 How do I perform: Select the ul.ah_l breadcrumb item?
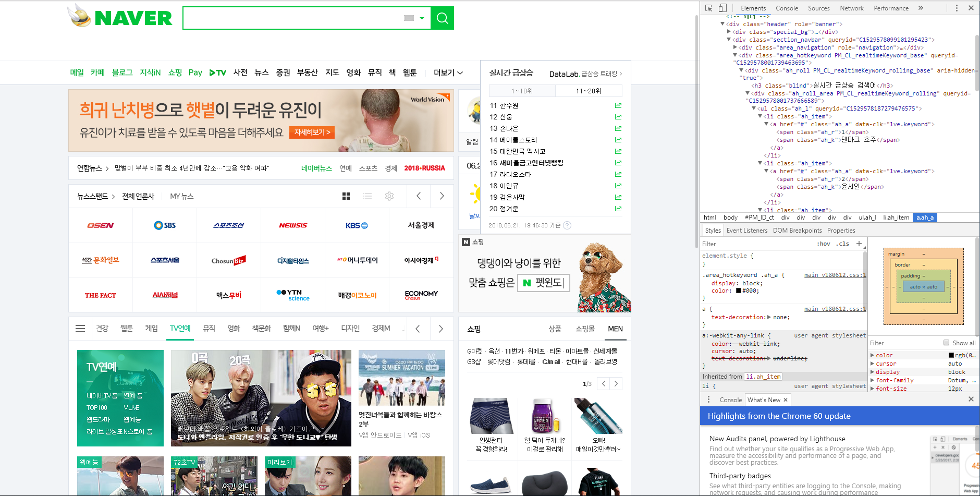[x=867, y=217]
